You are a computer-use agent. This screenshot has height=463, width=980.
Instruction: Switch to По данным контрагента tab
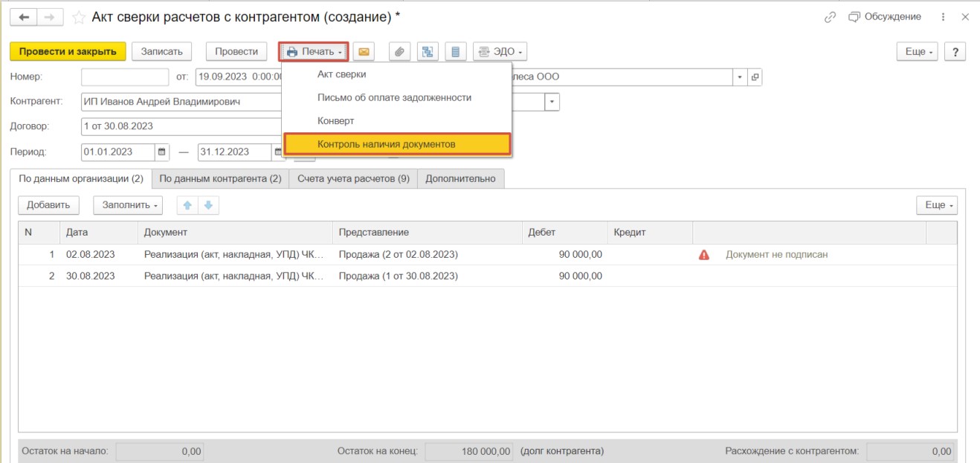220,179
